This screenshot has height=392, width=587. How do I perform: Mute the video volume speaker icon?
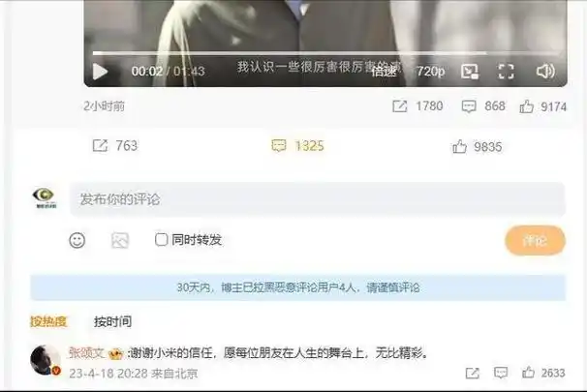545,71
